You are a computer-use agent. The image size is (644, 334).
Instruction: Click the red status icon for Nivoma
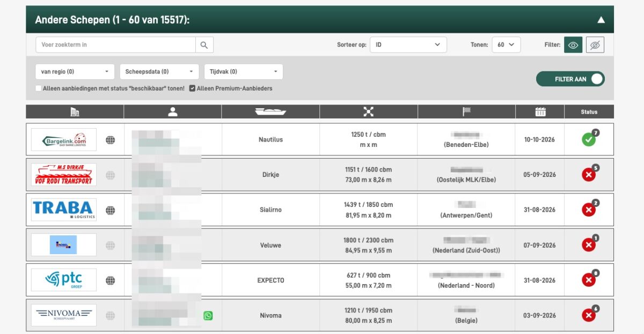(589, 315)
